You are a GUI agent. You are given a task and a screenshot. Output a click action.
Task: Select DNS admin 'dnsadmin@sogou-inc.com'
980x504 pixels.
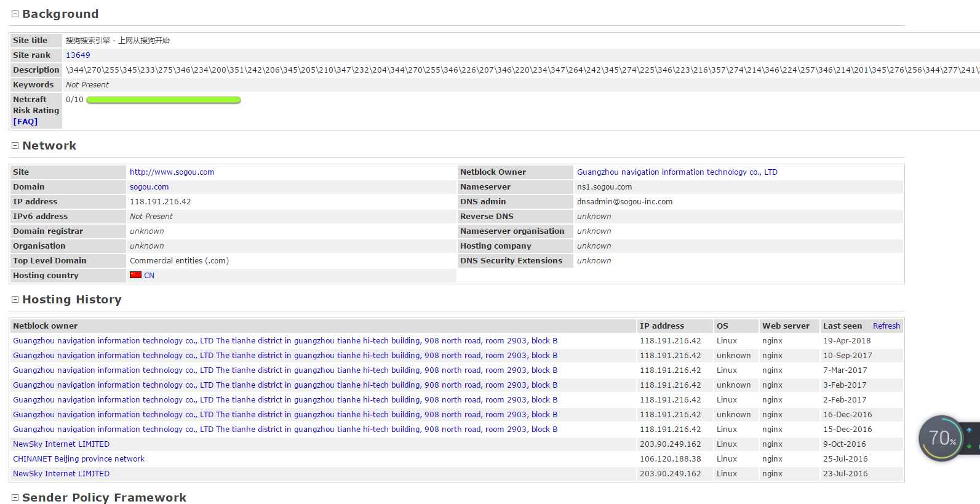625,201
